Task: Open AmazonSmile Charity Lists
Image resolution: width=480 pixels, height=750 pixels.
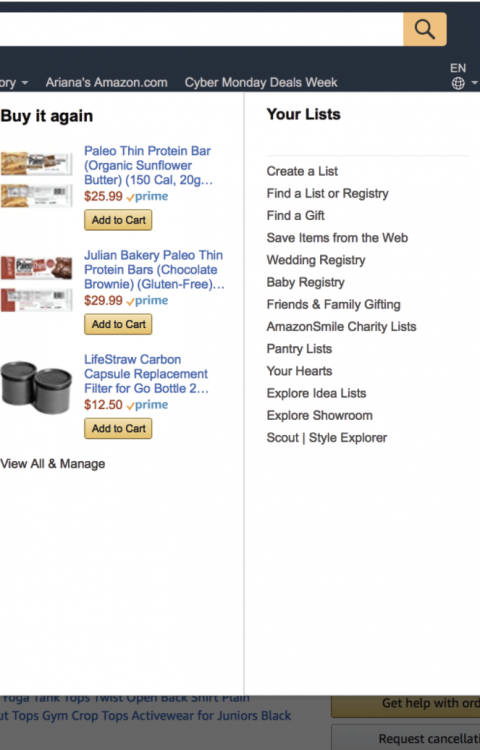Action: click(341, 326)
